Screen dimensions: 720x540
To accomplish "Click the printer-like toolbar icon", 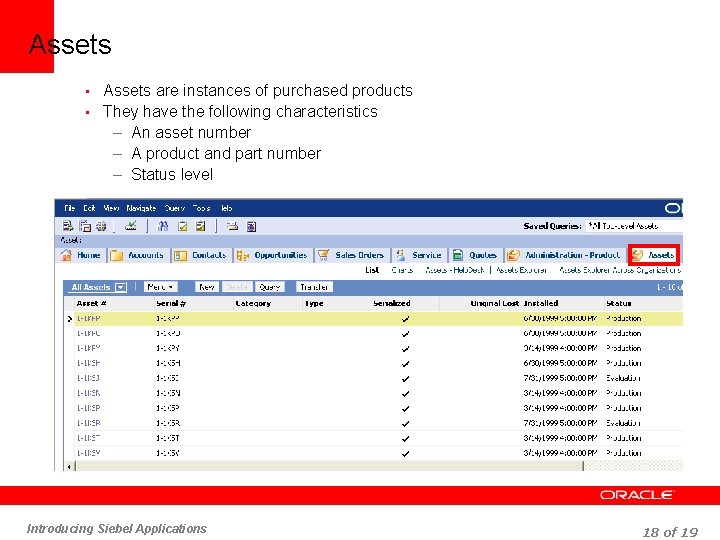I will tap(233, 226).
